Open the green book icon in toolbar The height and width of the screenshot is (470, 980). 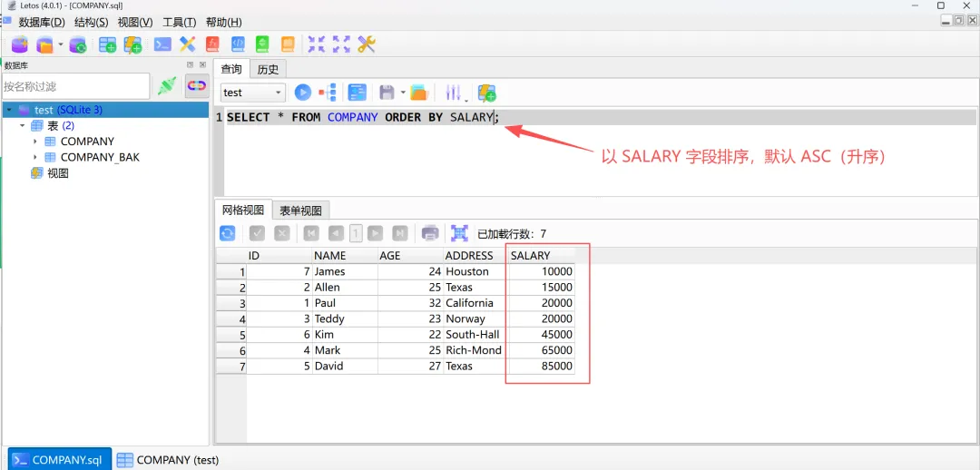(x=262, y=44)
